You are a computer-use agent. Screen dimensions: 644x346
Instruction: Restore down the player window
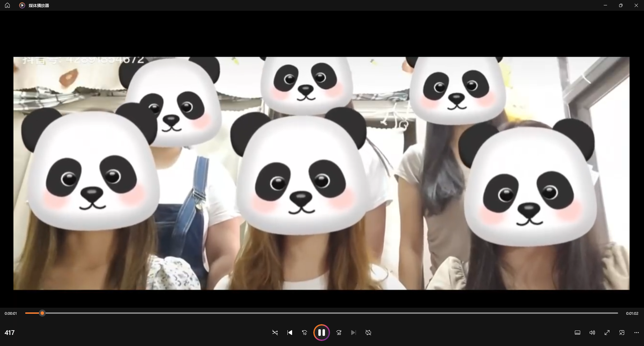pos(620,5)
